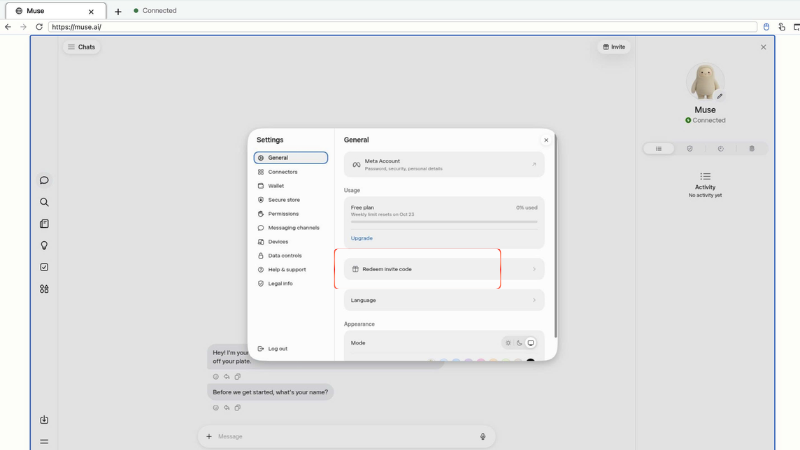
Task: Click the lightbulb ideas icon in left sidebar
Action: (x=44, y=245)
